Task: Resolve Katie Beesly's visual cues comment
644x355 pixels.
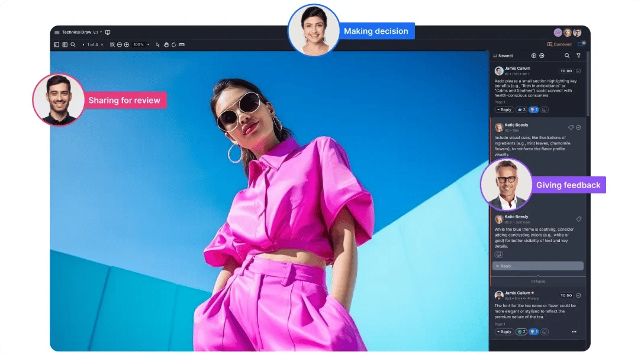Action: [x=578, y=127]
